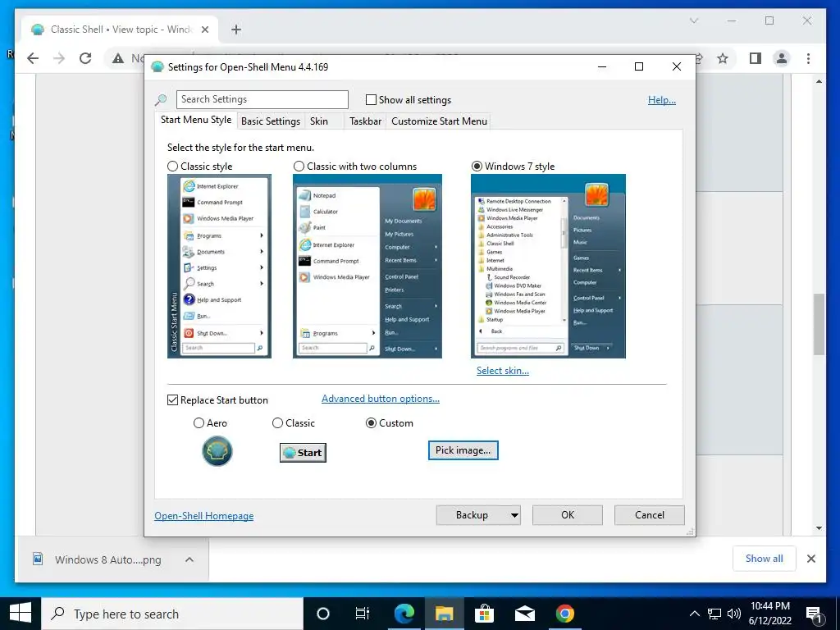840x630 pixels.
Task: Uncheck Replace Start button
Action: coord(172,400)
